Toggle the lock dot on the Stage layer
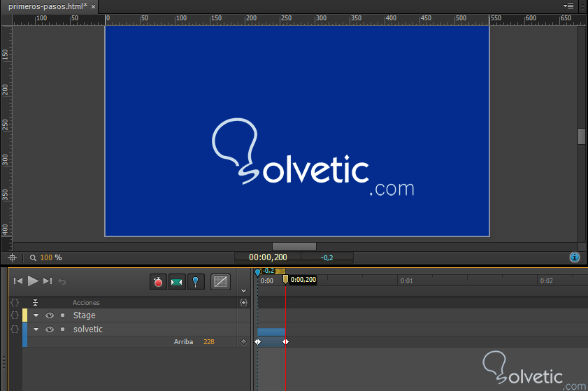 [63, 315]
